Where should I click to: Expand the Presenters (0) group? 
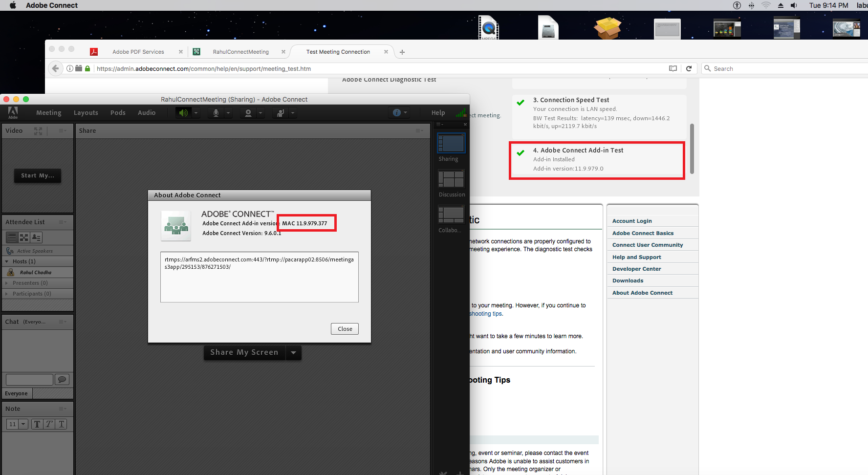(x=7, y=283)
